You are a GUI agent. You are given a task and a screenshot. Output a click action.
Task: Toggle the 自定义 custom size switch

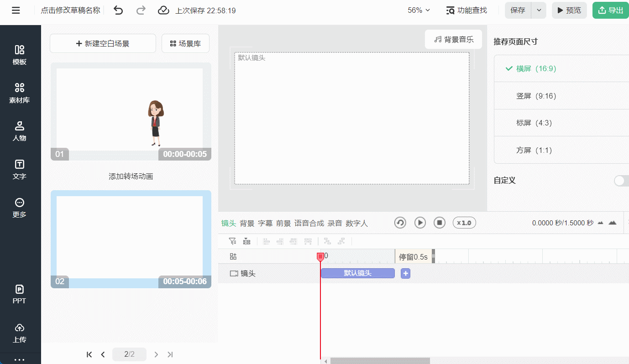622,181
